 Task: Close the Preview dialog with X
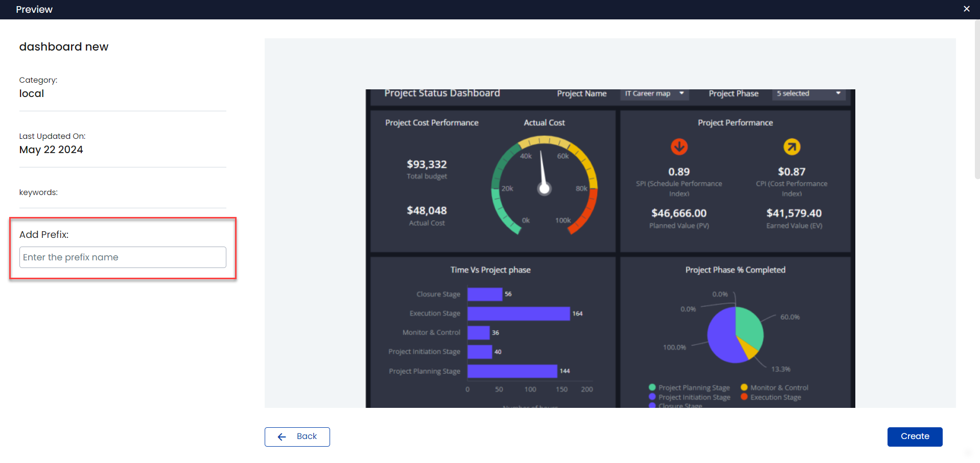966,9
